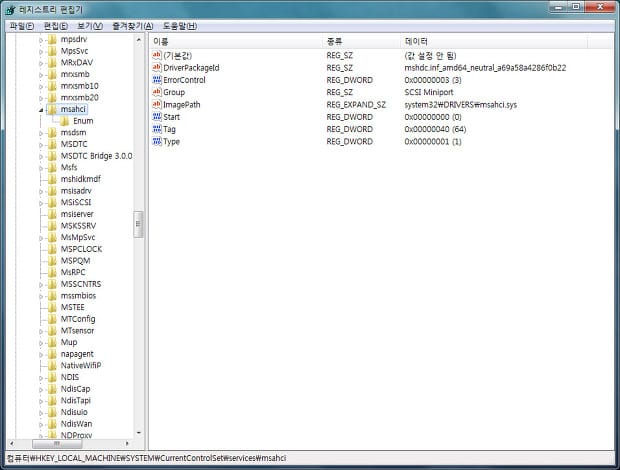Select the MSDTC Bridge 3.0.0 key
Viewport: 620px width, 470px height.
pos(96,156)
